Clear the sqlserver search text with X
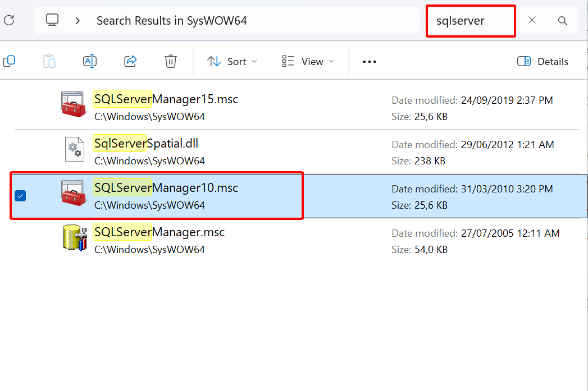This screenshot has height=391, width=588. 532,20
